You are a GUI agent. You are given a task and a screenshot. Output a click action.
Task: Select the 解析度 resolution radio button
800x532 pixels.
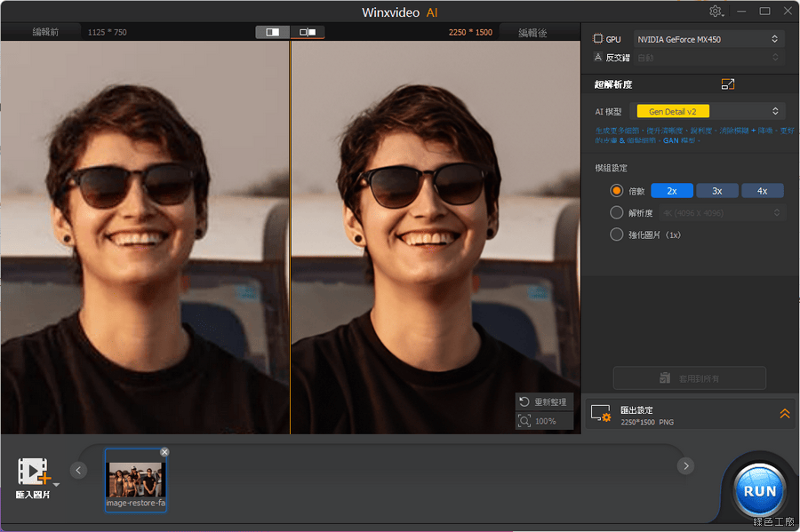617,213
